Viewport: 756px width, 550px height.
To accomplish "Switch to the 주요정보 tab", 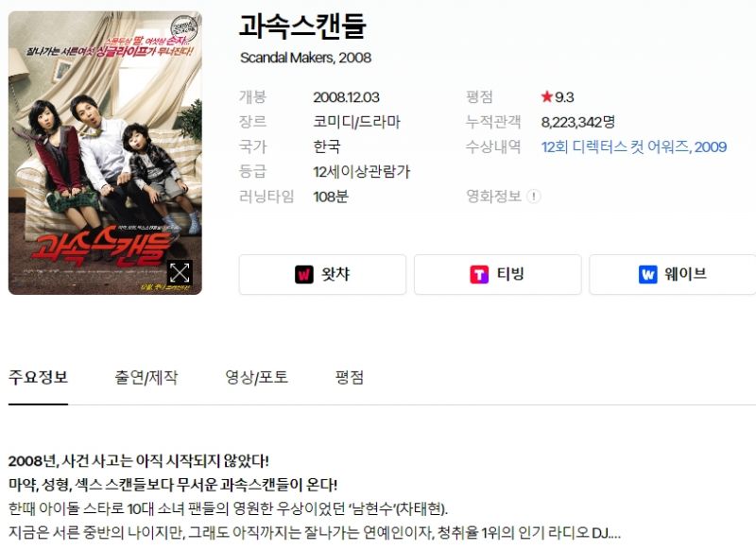I will (38, 377).
